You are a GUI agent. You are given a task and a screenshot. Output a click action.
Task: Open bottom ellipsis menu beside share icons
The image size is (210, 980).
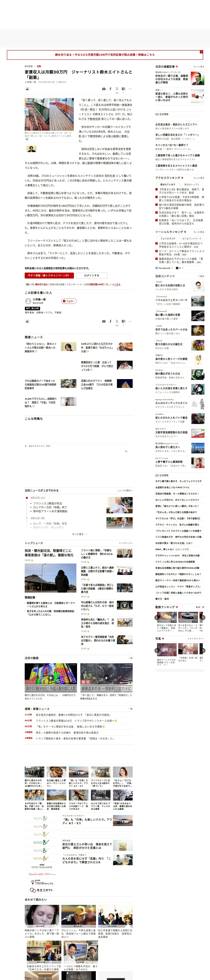click(x=130, y=321)
